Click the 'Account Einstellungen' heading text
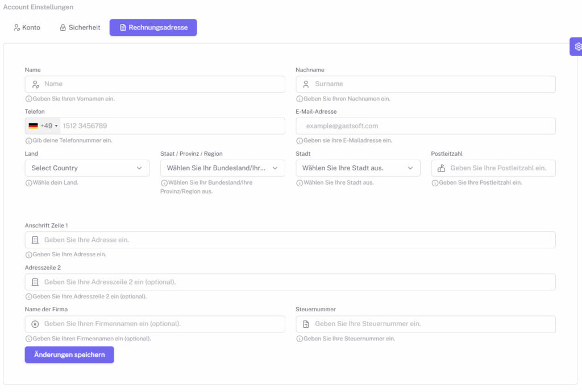The height and width of the screenshot is (392, 582). point(38,7)
